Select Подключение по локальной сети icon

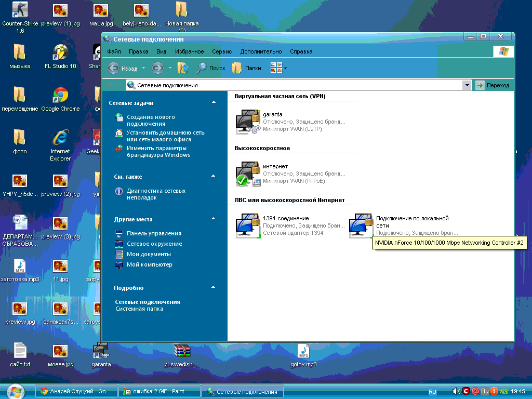click(361, 226)
